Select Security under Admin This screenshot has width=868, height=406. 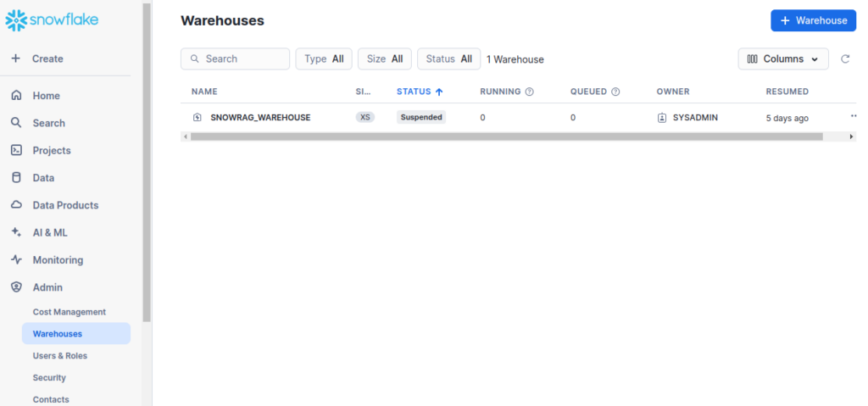point(49,377)
